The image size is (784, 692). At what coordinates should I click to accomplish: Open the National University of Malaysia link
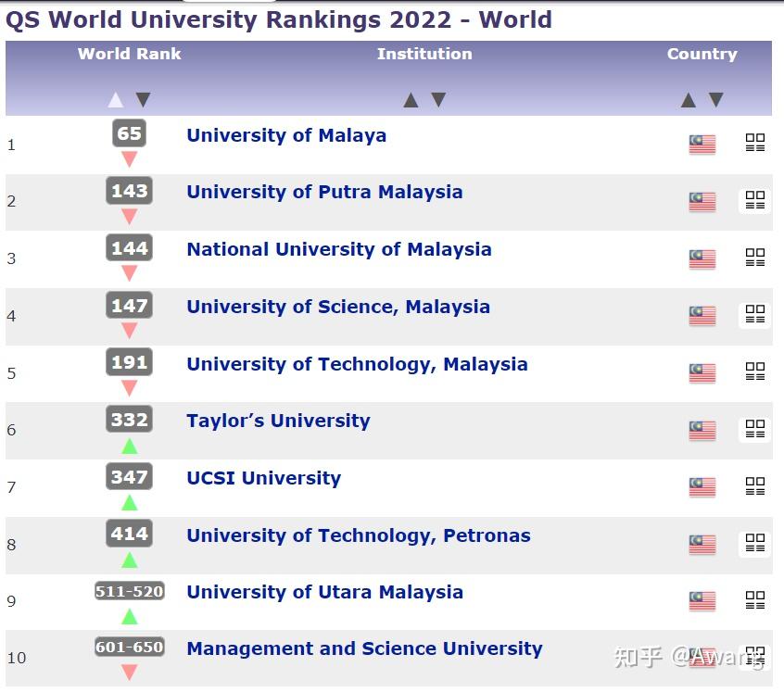point(339,249)
